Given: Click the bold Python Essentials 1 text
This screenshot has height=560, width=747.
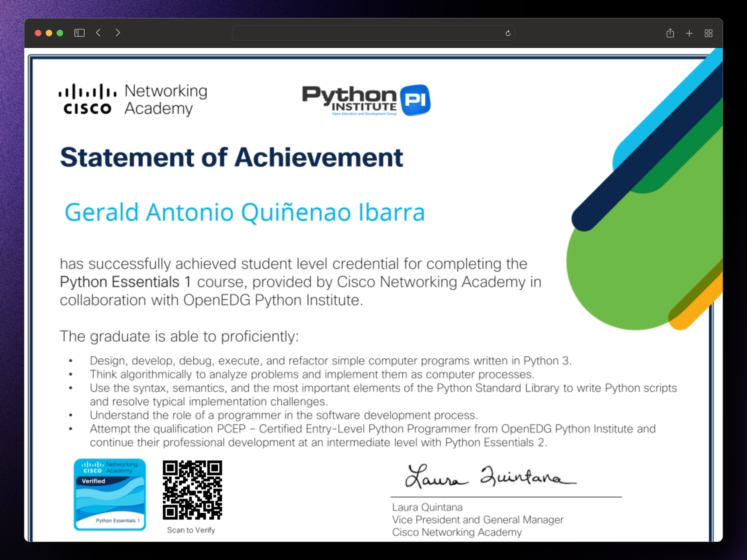Looking at the screenshot, I should pos(125,282).
